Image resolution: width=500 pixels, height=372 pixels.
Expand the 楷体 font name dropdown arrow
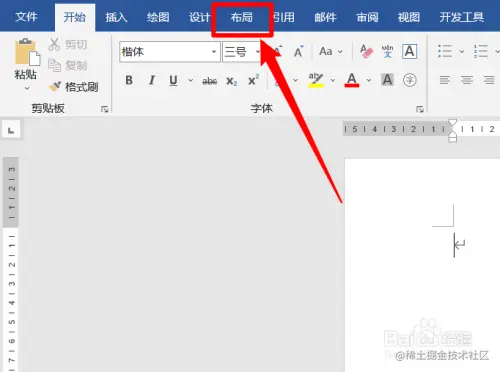tap(214, 52)
